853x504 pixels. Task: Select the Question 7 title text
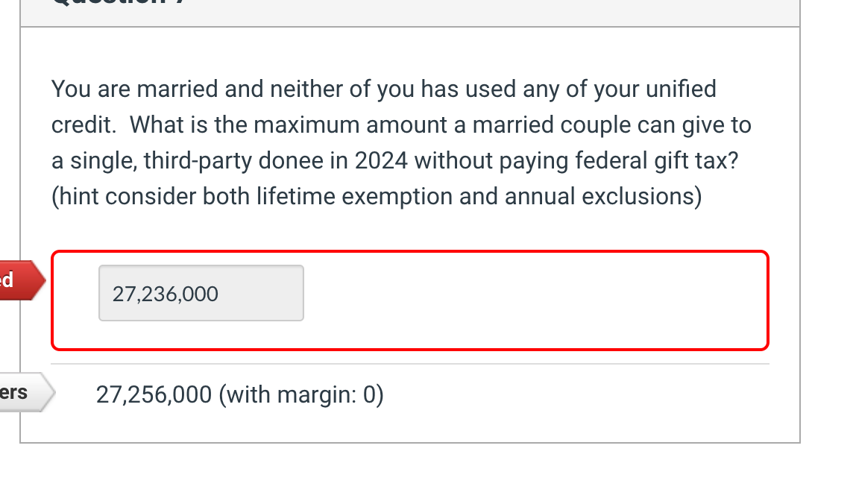[x=119, y=4]
